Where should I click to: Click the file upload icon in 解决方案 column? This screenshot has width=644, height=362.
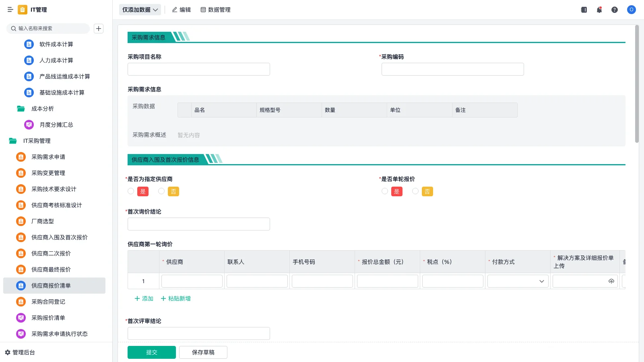(611, 281)
